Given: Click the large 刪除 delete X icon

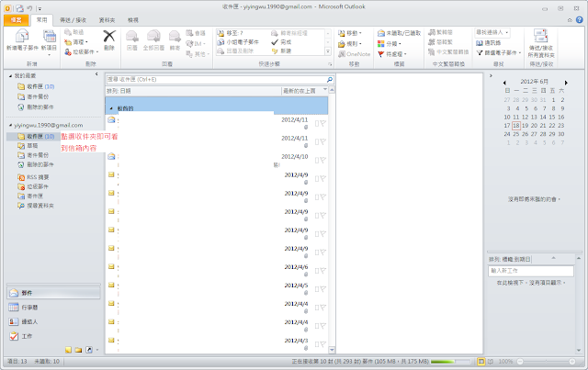Looking at the screenshot, I should coord(109,37).
